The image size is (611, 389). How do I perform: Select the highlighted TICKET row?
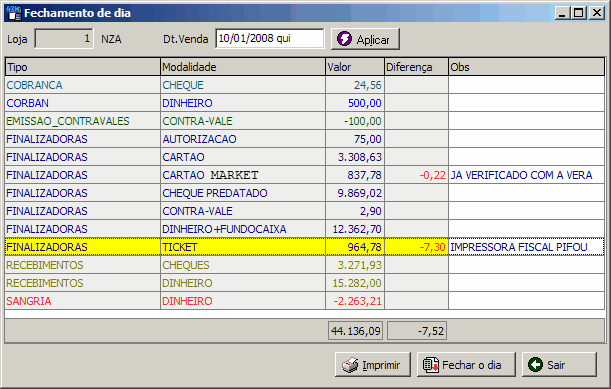(305, 247)
